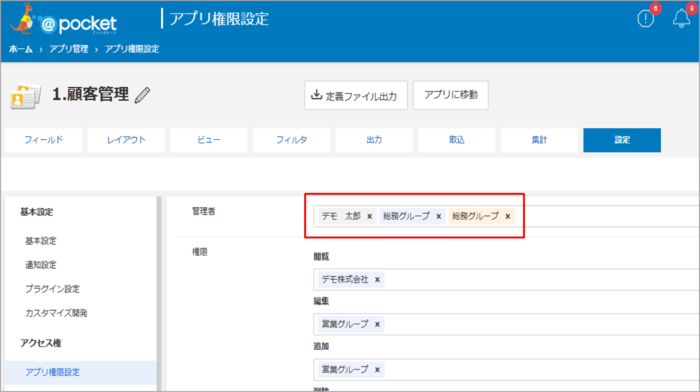Click the @pocket kangaroo logo
700x392 pixels.
63,20
